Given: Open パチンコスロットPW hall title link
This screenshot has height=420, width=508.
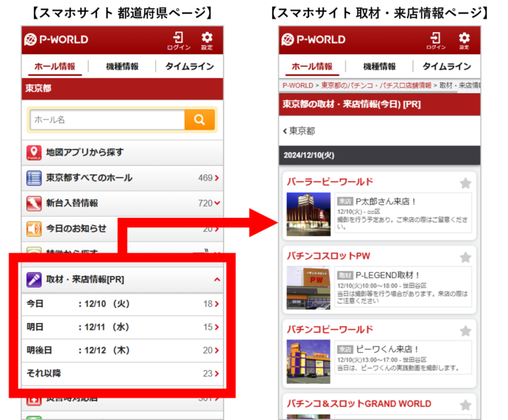Looking at the screenshot, I should [x=328, y=256].
